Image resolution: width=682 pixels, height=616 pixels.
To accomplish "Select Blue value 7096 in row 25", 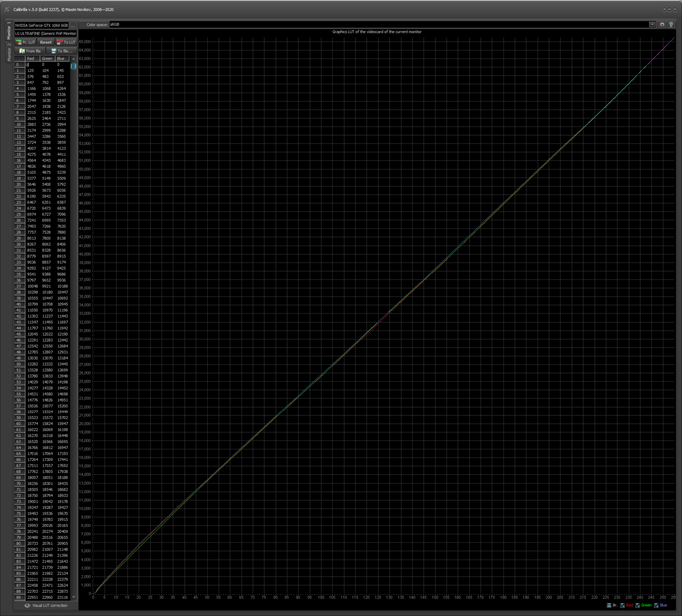I will coord(63,214).
